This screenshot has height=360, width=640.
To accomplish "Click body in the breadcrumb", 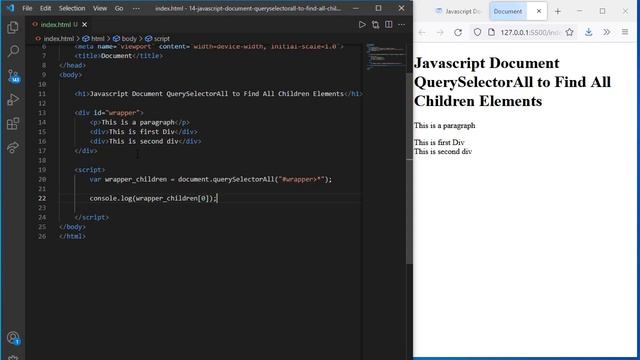I will coord(125,38).
